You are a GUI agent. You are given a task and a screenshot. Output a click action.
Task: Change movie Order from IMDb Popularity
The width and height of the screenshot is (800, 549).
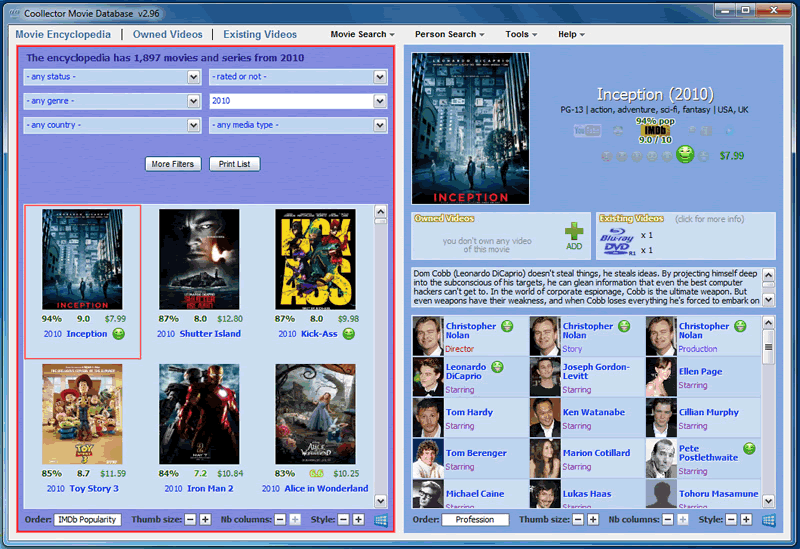coord(87,519)
